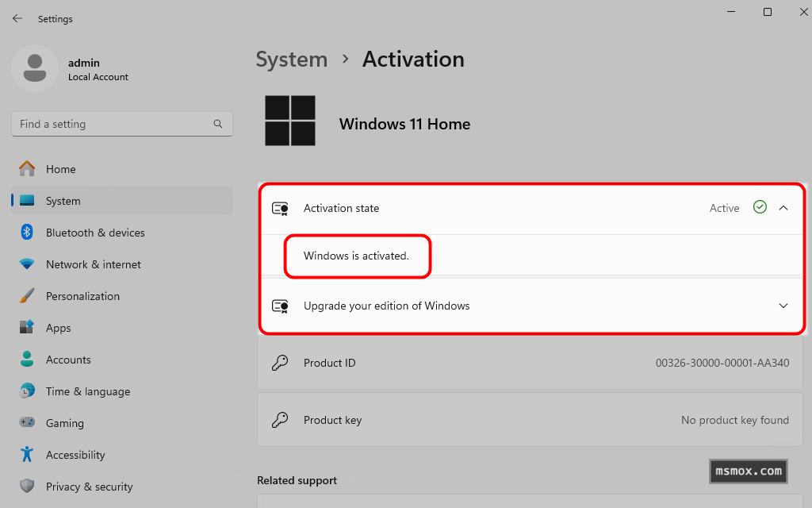Collapse the Activation state section
Viewport: 812px width, 508px height.
click(783, 208)
